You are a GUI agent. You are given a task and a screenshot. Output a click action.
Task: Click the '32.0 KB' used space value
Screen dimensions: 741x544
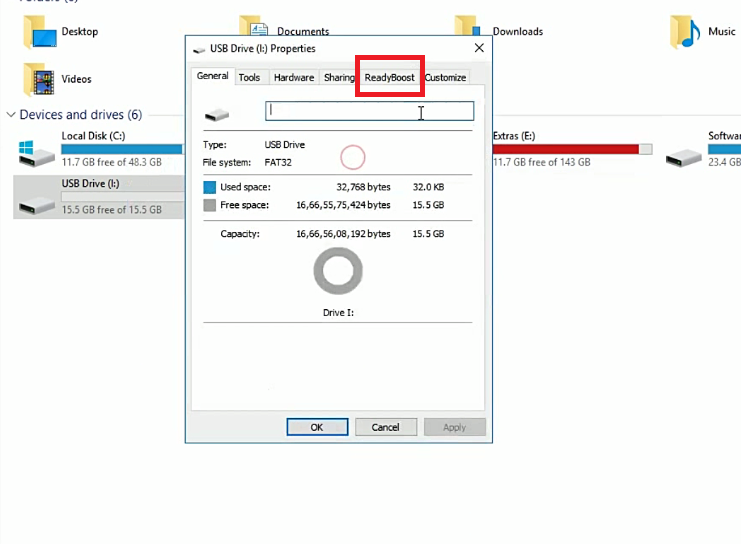coord(428,187)
